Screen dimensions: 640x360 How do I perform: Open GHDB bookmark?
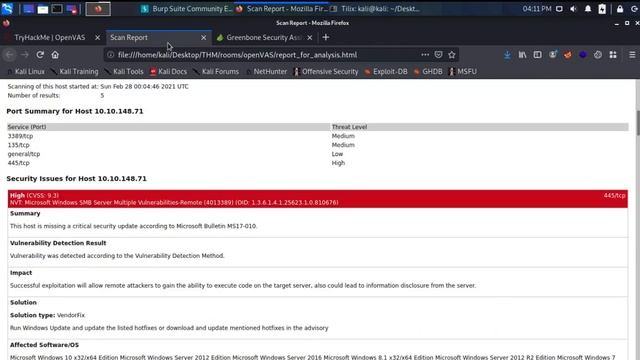[x=428, y=71]
